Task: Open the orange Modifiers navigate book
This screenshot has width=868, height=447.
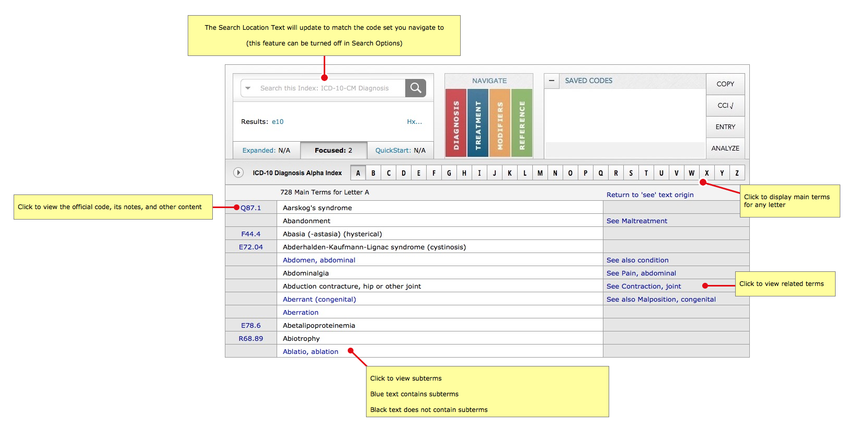Action: 499,123
